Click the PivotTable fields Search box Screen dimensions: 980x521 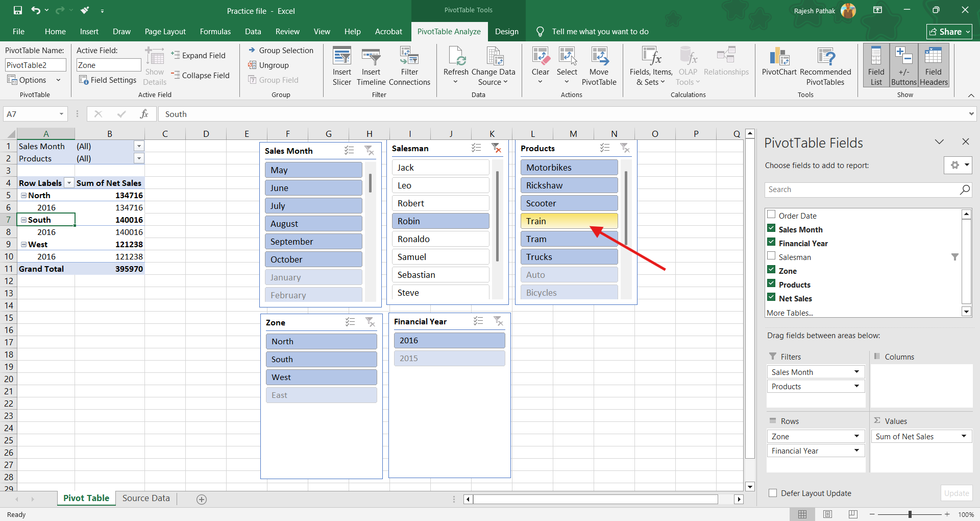pyautogui.click(x=862, y=190)
